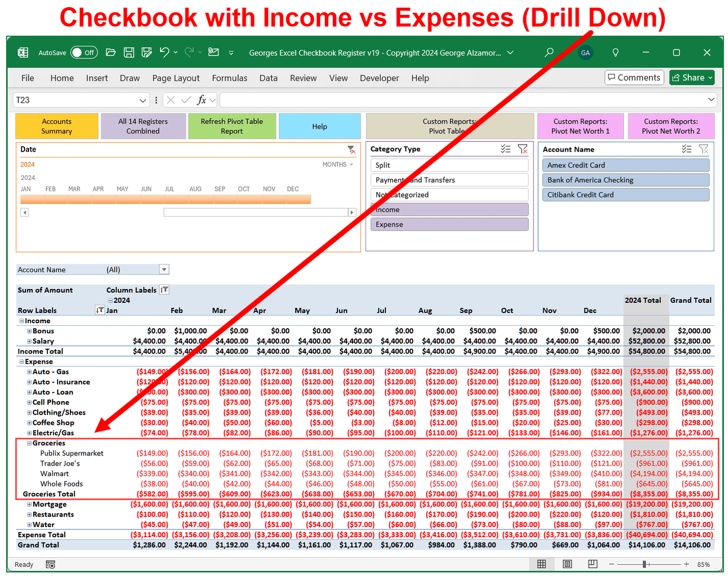
Task: Select Amex Credit Card in Account Name slicer
Action: pos(625,165)
